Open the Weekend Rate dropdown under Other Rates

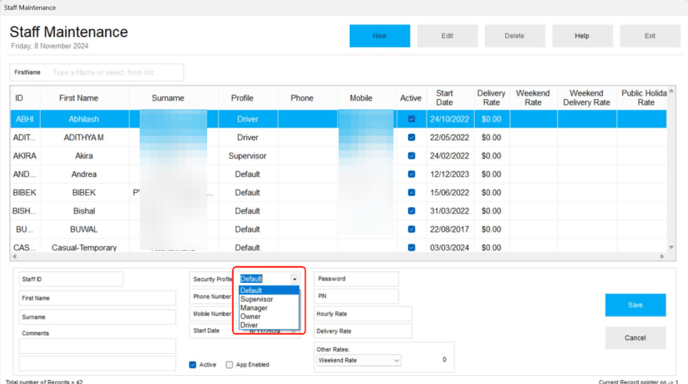(x=358, y=360)
